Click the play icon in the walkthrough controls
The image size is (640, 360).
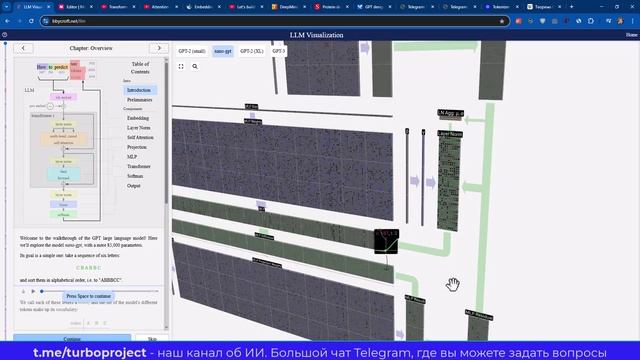pyautogui.click(x=33, y=291)
